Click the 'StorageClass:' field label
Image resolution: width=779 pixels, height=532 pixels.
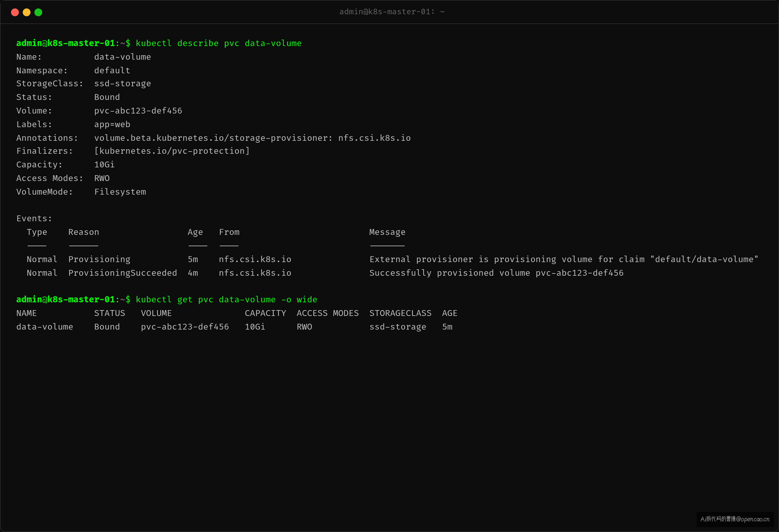click(x=50, y=83)
